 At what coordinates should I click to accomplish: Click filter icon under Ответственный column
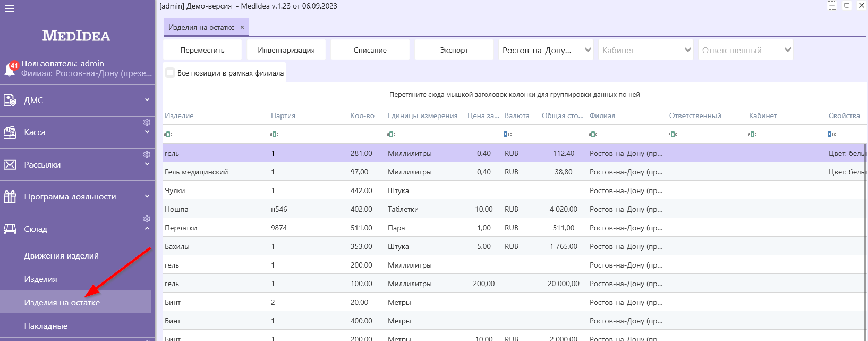(x=673, y=134)
